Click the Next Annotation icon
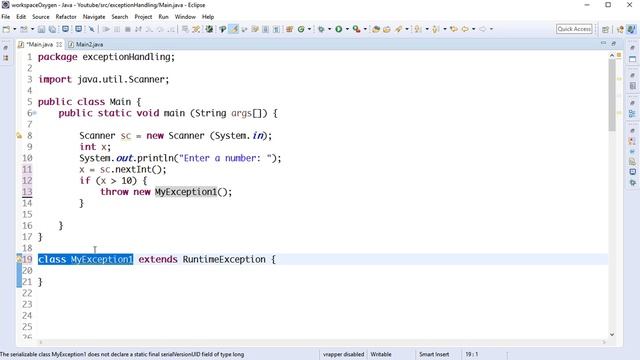640x360 pixels. click(x=418, y=29)
